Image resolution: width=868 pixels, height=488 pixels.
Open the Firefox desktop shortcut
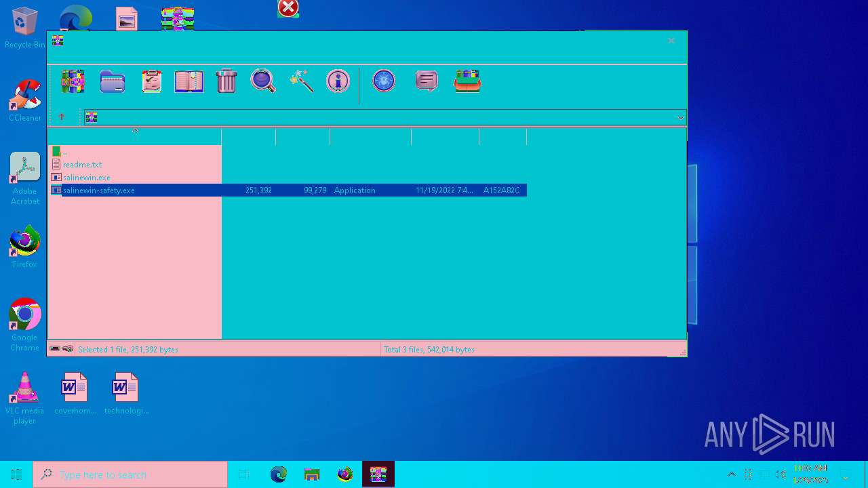click(24, 247)
